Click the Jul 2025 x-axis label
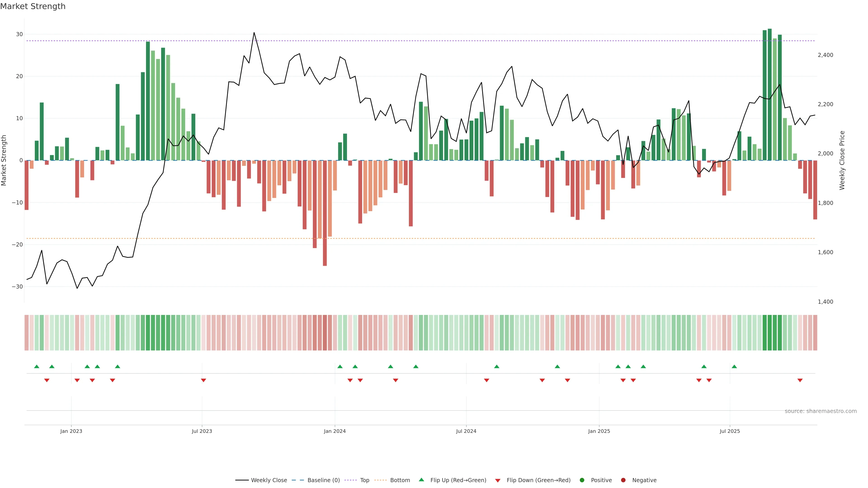The height and width of the screenshot is (488, 868). (729, 431)
